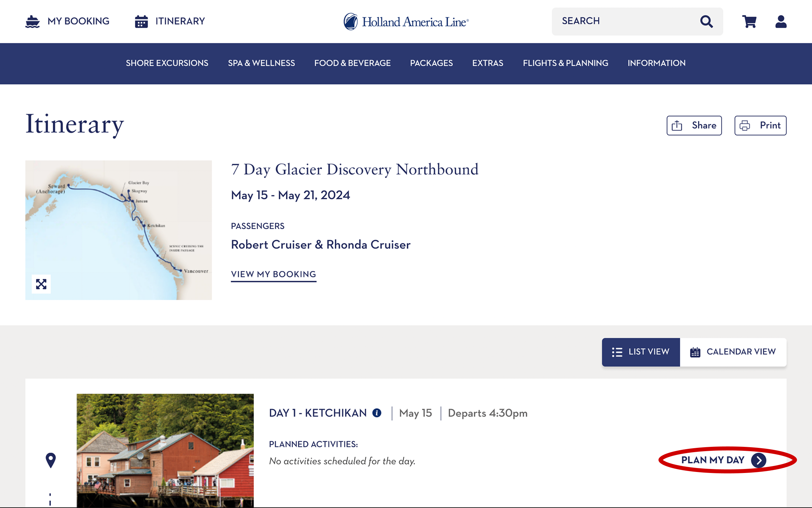Open the Shore Excursions menu
Screen dimensions: 812x508
tap(167, 63)
